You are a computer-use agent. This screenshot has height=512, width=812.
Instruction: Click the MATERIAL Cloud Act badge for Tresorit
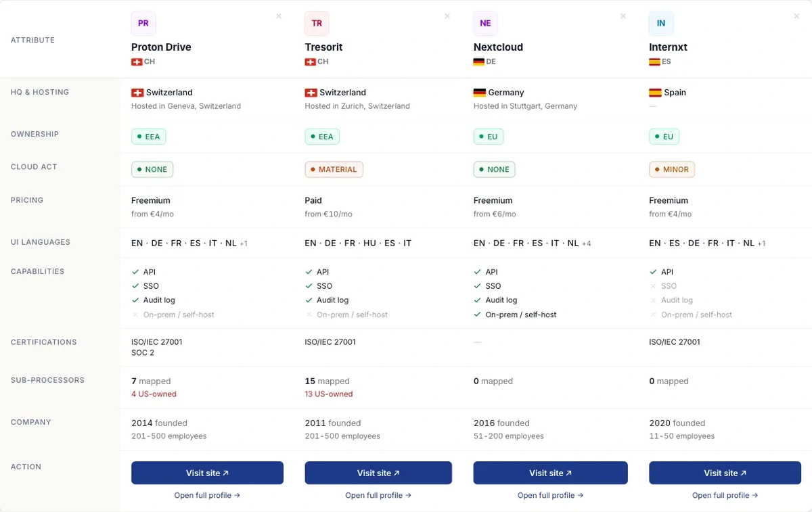tap(334, 169)
